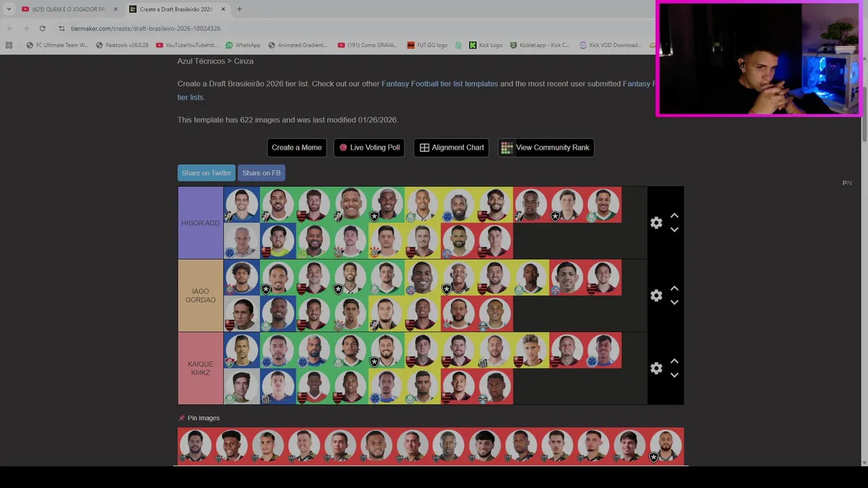Viewport: 868px width, 488px height.
Task: Select last player in IAGO GORDAO top line
Action: [x=604, y=277]
